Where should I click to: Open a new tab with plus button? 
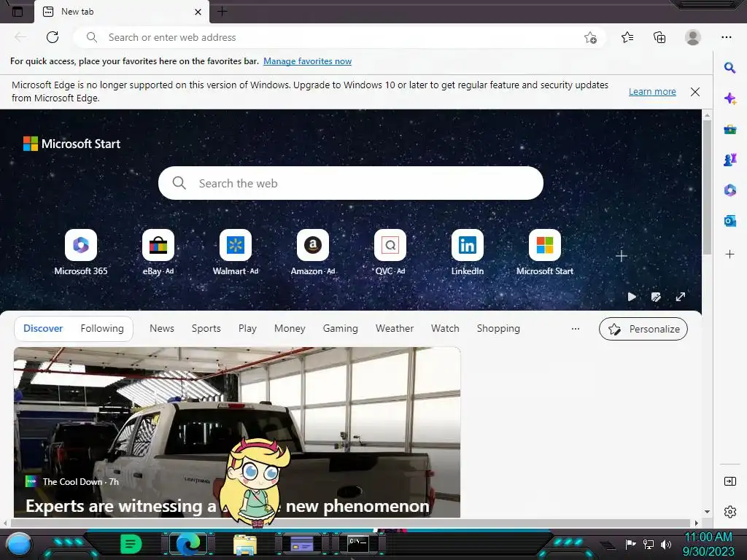click(222, 12)
